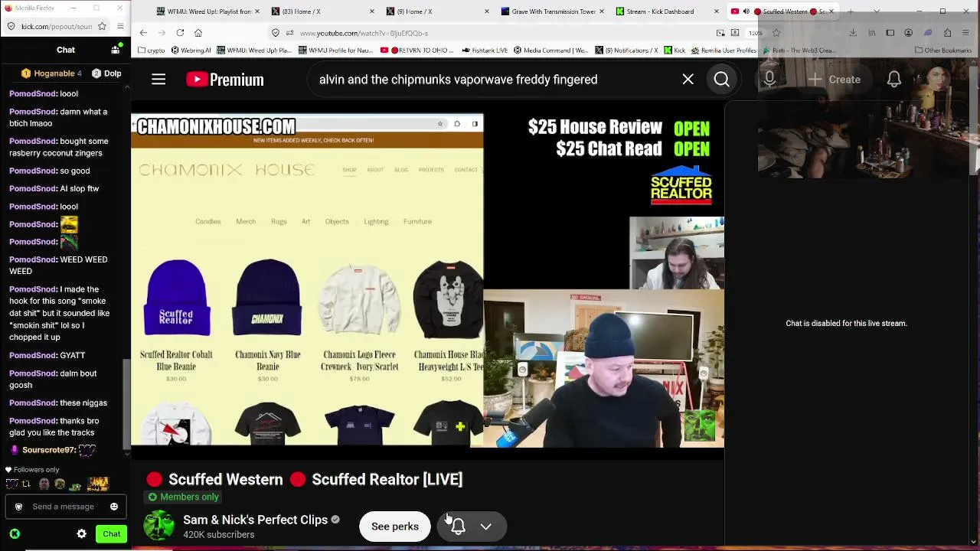980x551 pixels.
Task: Click the YouTube search magnifier button
Action: click(x=721, y=80)
